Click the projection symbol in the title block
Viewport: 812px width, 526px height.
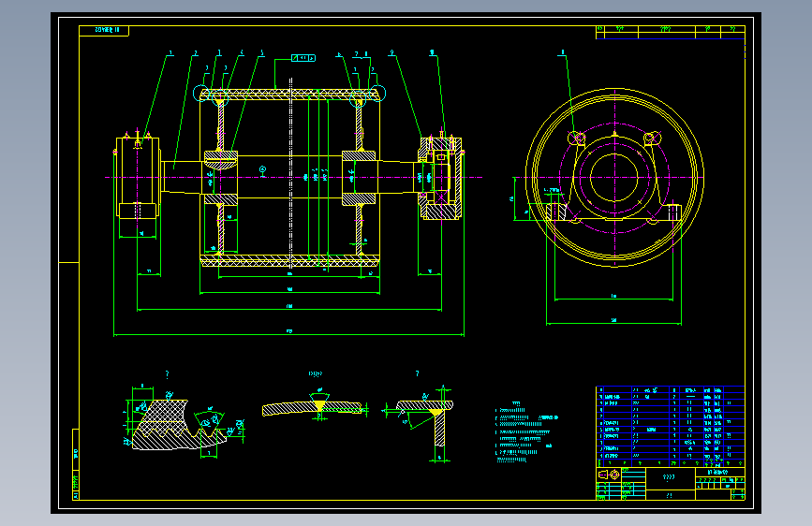point(609,475)
